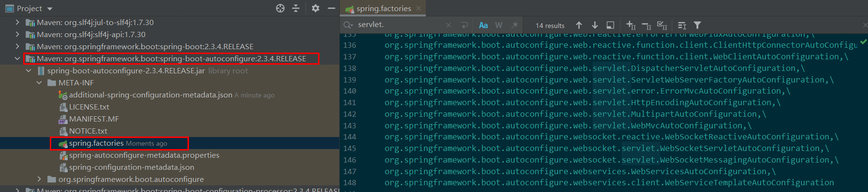Collapse spring-boot-autoconfigure-2.3.4.RELEASE.jar node
This screenshot has width=868, height=192.
[x=29, y=70]
